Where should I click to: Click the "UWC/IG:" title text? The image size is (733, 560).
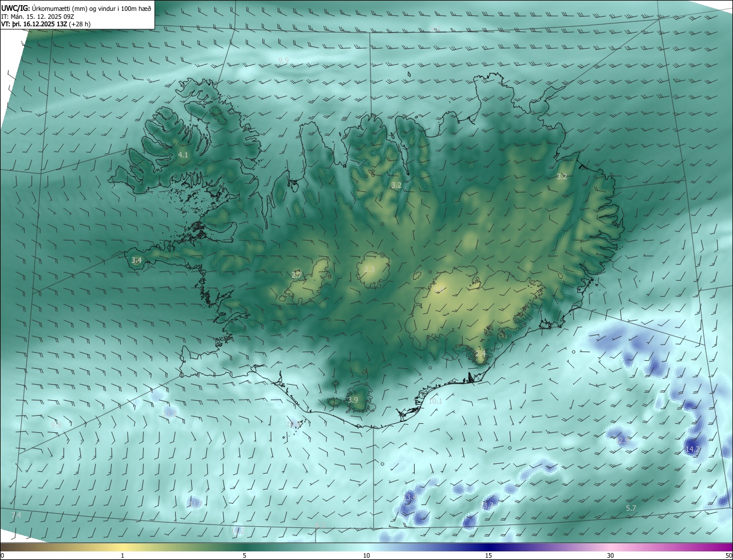pos(15,8)
